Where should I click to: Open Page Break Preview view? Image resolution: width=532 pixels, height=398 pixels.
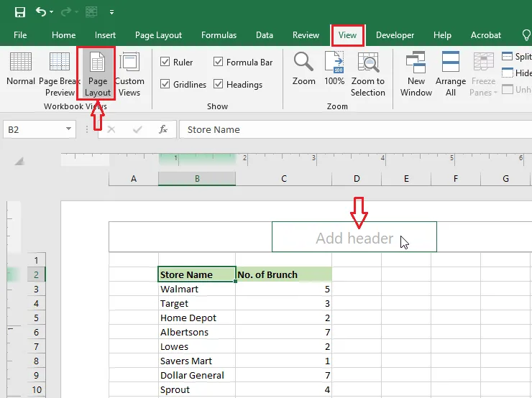[x=60, y=74]
